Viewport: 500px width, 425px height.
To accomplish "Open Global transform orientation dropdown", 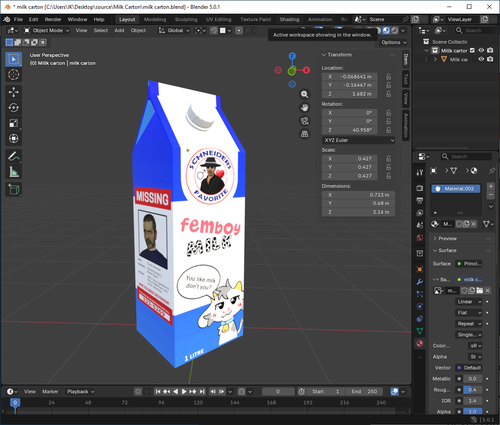I will point(174,31).
